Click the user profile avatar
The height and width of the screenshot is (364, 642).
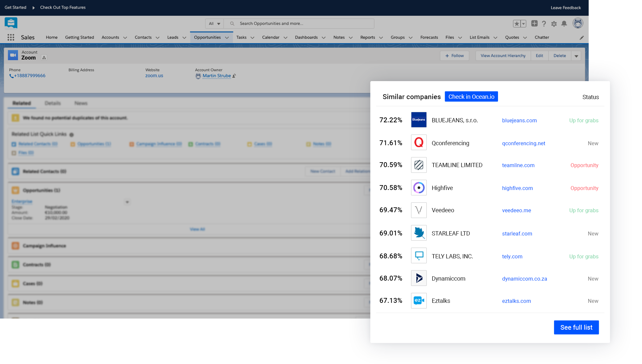point(578,23)
